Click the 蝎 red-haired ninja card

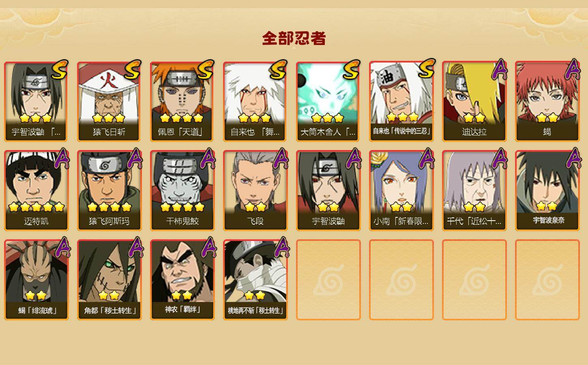tap(547, 101)
